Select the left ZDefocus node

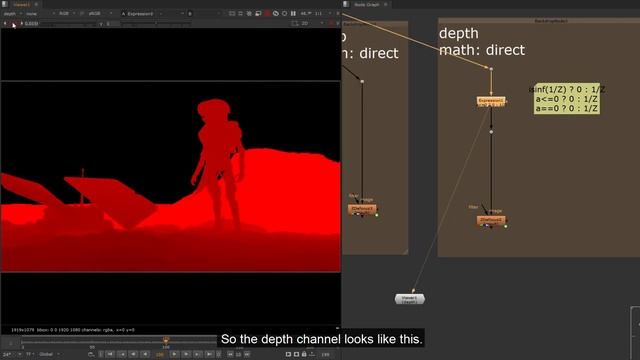click(362, 209)
